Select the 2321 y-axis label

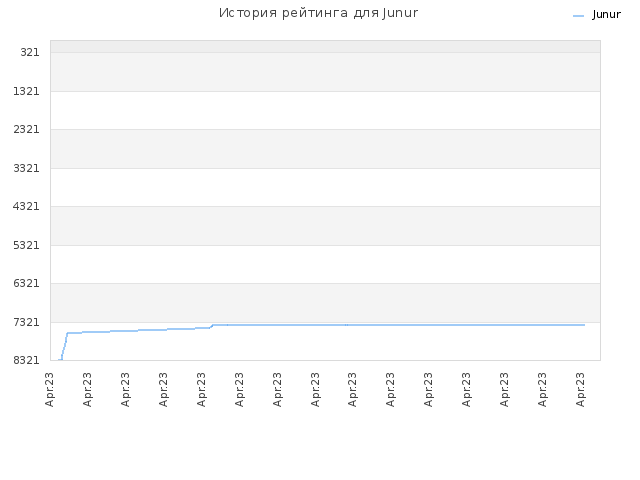pos(26,129)
